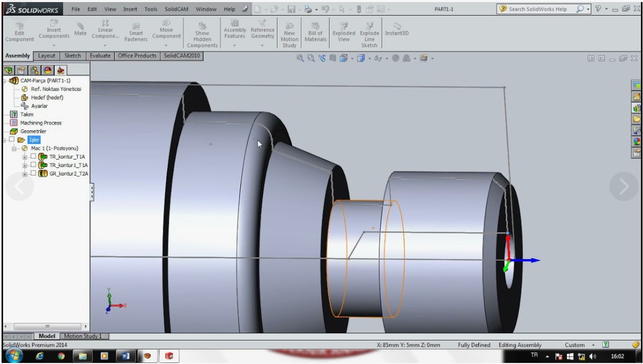643x364 pixels.
Task: Open Bill of Materials tool
Action: click(x=315, y=32)
